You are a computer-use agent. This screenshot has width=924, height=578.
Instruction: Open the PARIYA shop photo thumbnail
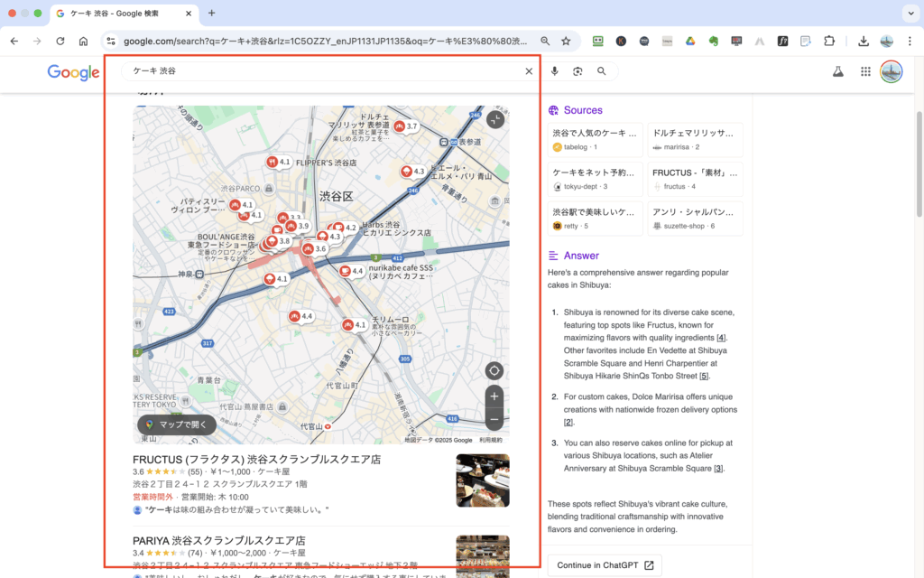483,556
